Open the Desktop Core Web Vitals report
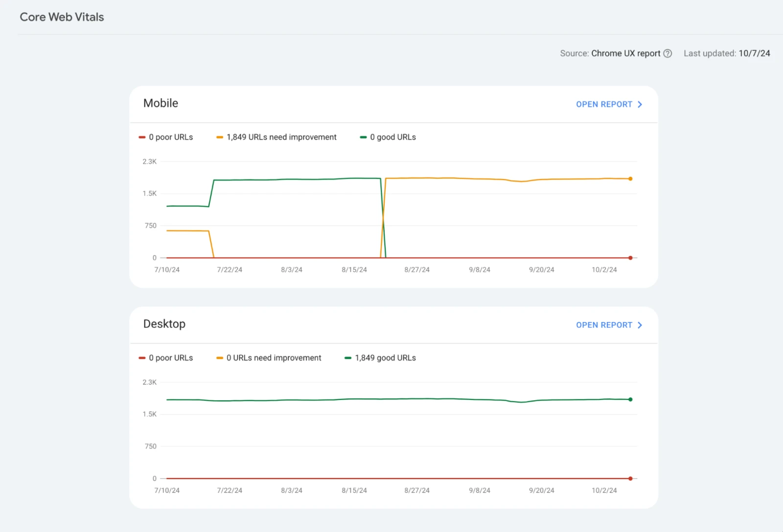This screenshot has width=783, height=532. point(609,325)
